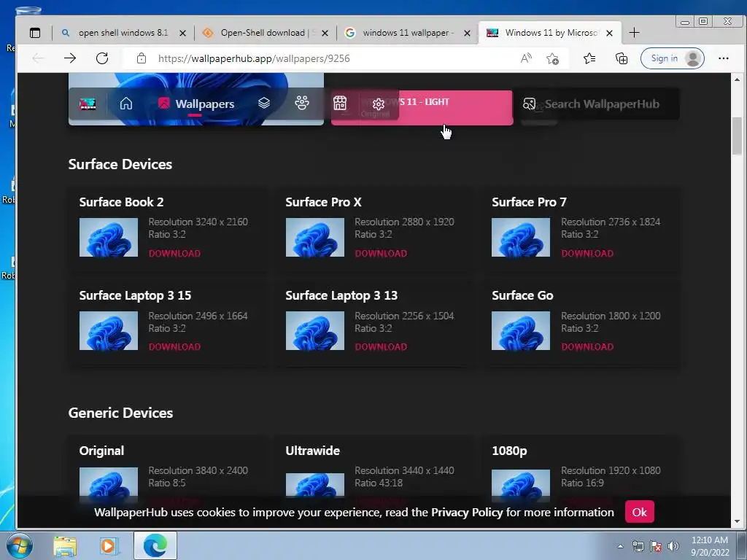Click the page scrollbar thumb
This screenshot has height=560, width=747.
737,136
